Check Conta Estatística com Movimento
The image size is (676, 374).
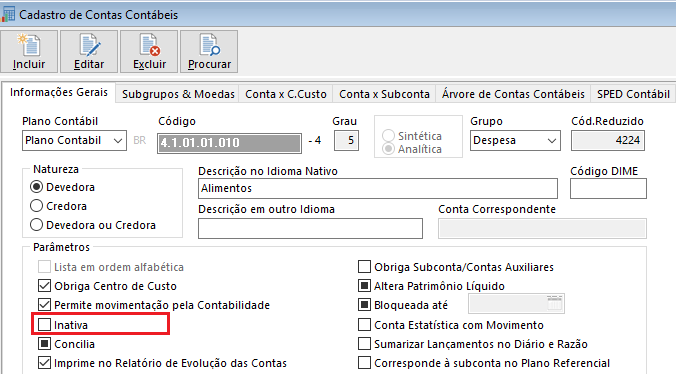click(x=364, y=324)
